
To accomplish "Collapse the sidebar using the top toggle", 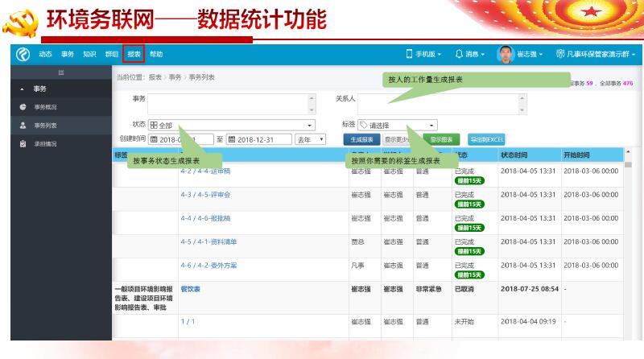I will (x=60, y=72).
